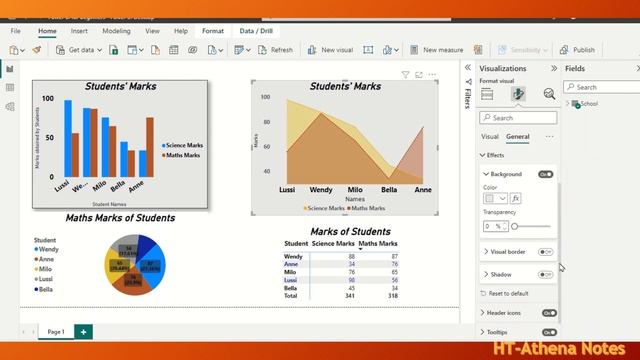Open the File menu
Viewport: 640px width, 360px height.
click(x=16, y=31)
